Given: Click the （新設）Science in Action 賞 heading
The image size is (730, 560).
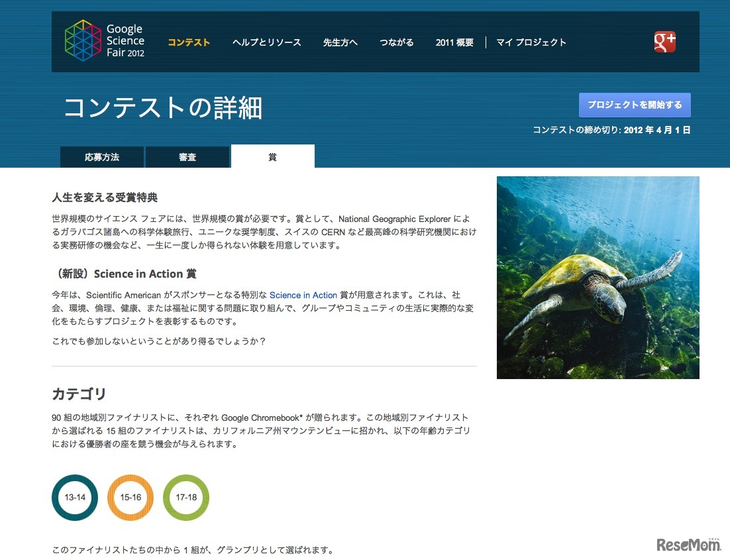Looking at the screenshot, I should coord(125,274).
